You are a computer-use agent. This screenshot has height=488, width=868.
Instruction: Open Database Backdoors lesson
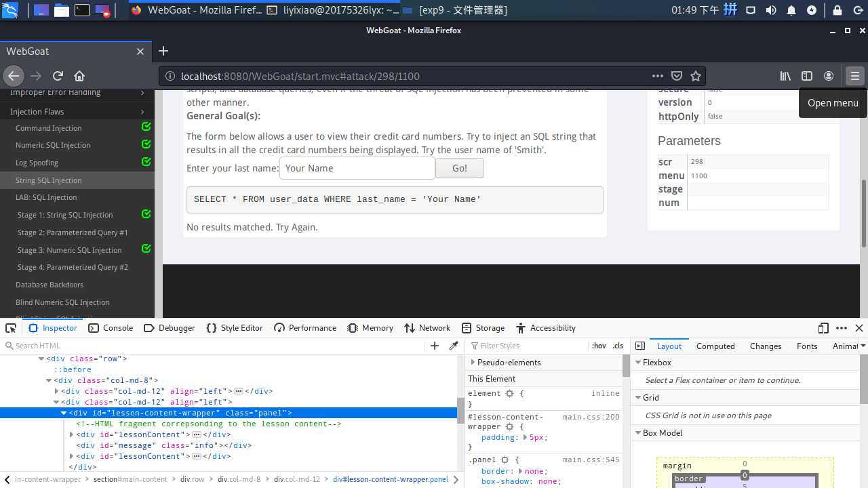point(50,285)
